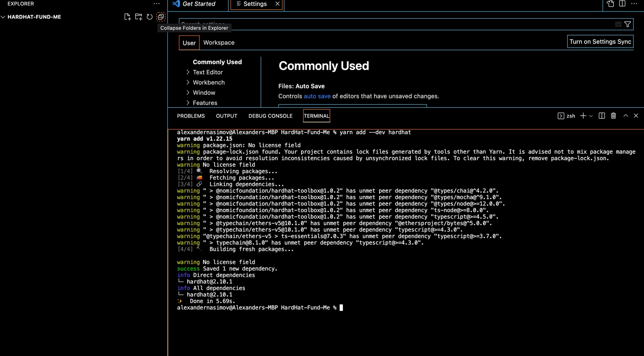The image size is (644, 356).
Task: Refresh the Explorer file tree
Action: coord(150,17)
